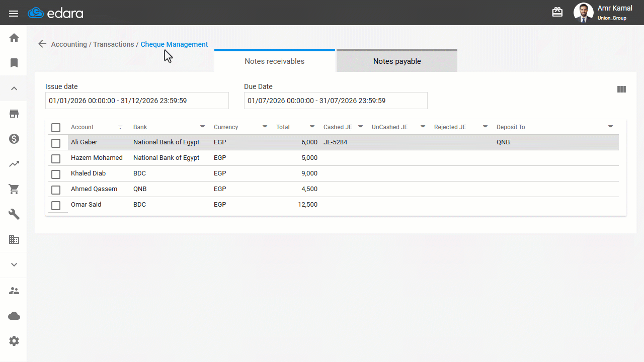
Task: Check the Ahmed Qassem row checkbox
Action: pos(56,190)
